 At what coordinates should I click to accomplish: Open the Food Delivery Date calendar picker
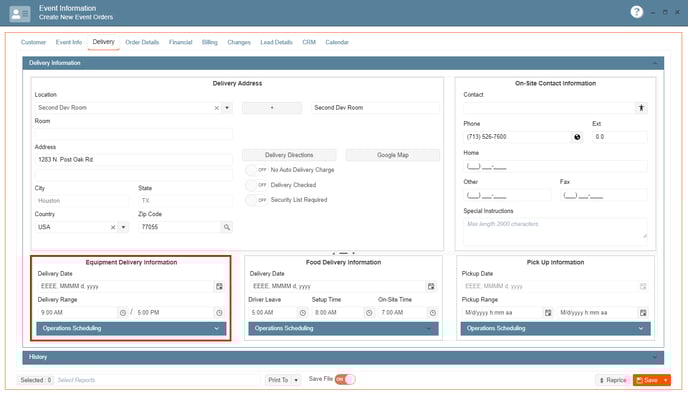[x=431, y=286]
